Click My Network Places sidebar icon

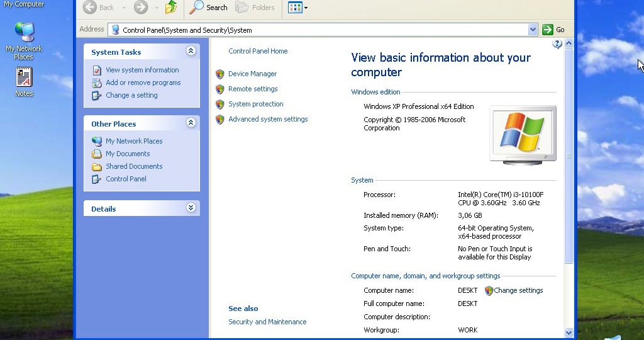click(96, 142)
